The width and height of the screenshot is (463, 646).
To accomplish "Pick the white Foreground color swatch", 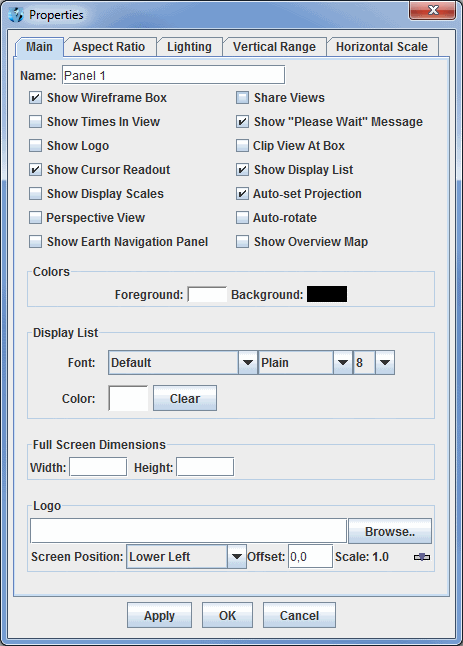I will [207, 294].
